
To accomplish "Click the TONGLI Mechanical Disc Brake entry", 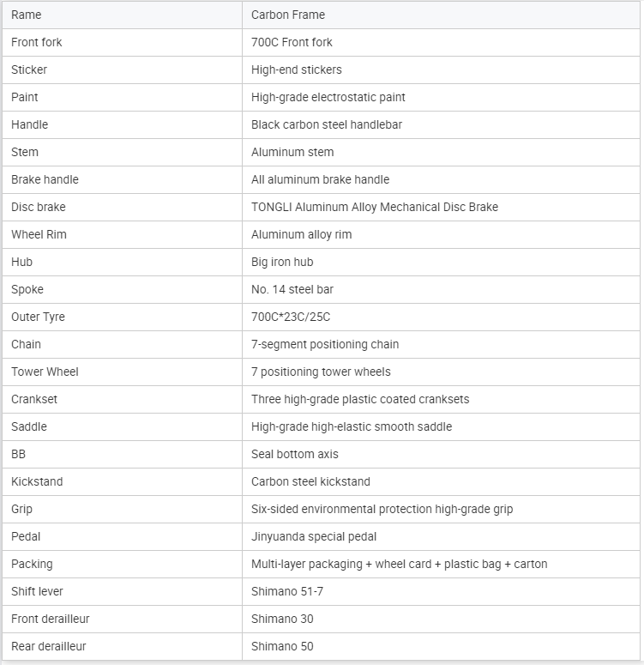I will 375,207.
